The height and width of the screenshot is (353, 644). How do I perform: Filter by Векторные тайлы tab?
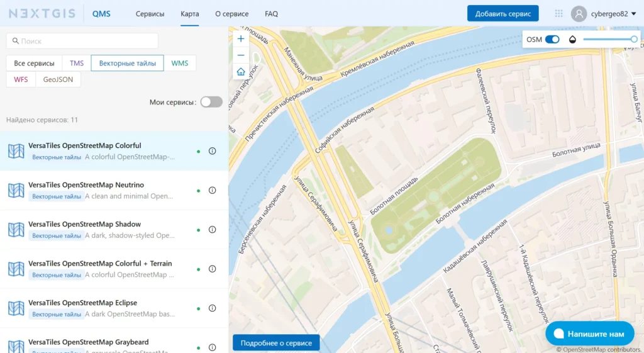coord(127,63)
